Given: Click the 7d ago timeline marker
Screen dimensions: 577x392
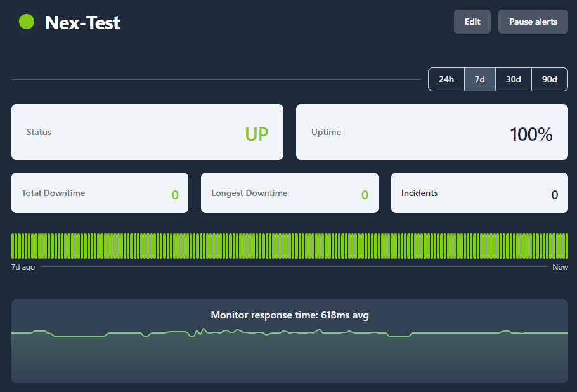Looking at the screenshot, I should (x=23, y=266).
